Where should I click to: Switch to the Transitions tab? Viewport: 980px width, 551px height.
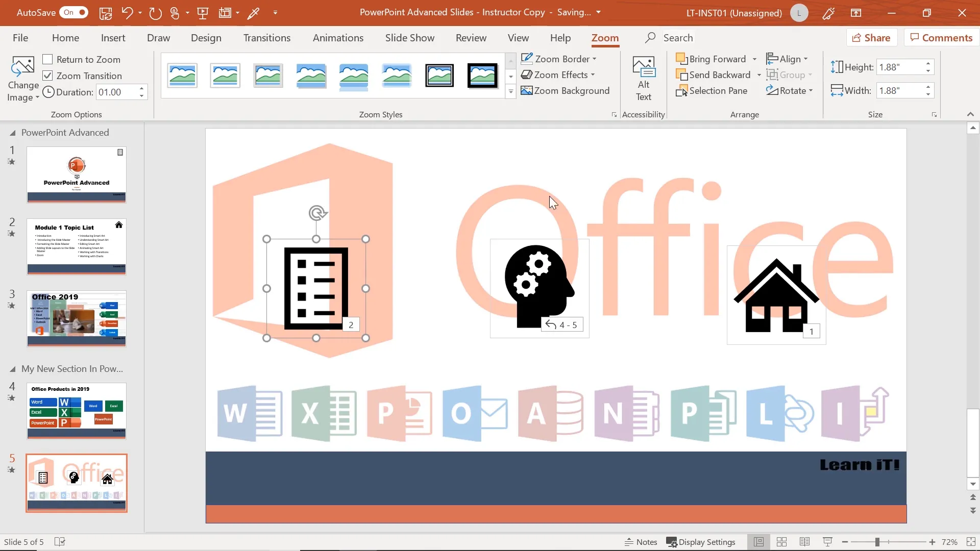pyautogui.click(x=267, y=38)
